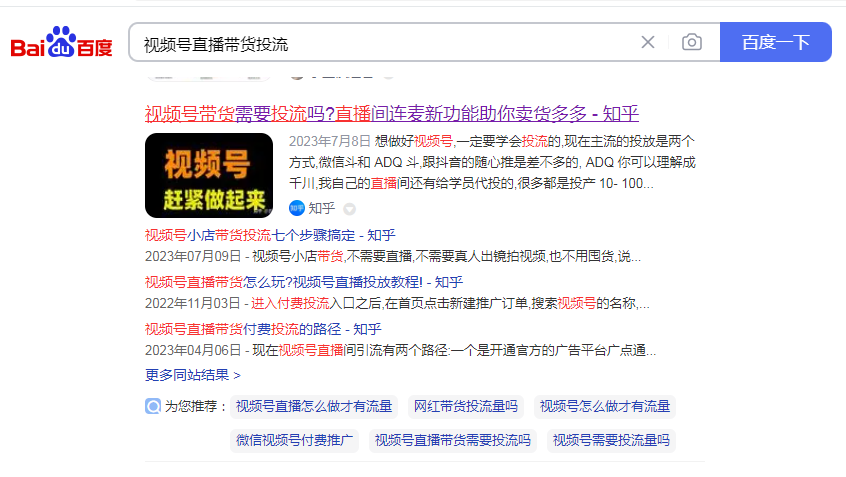Open result 视频号带货需要投流吗?直播间连麦新功能

[x=392, y=114]
